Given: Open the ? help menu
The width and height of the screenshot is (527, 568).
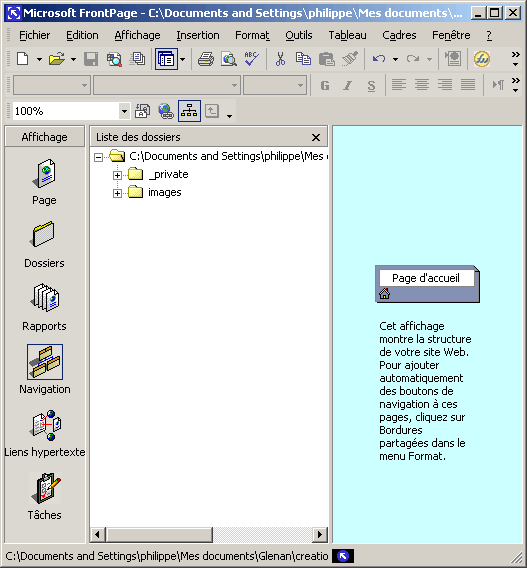Looking at the screenshot, I should [489, 35].
